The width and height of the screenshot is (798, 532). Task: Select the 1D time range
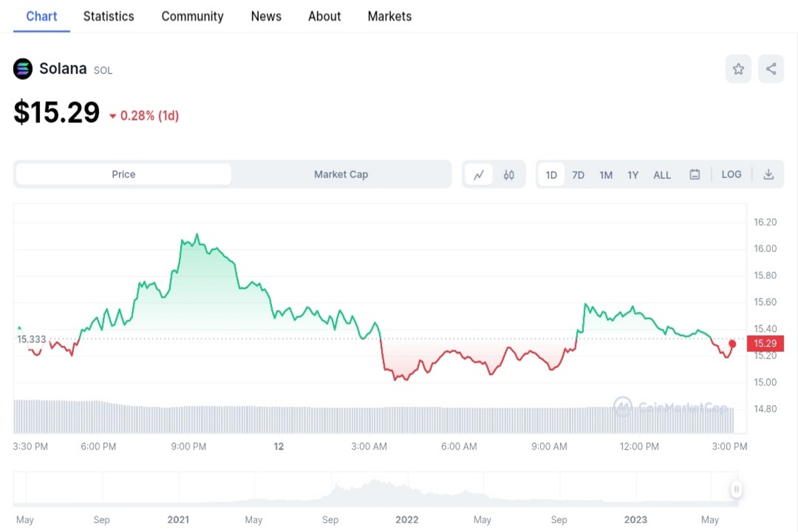pos(551,175)
